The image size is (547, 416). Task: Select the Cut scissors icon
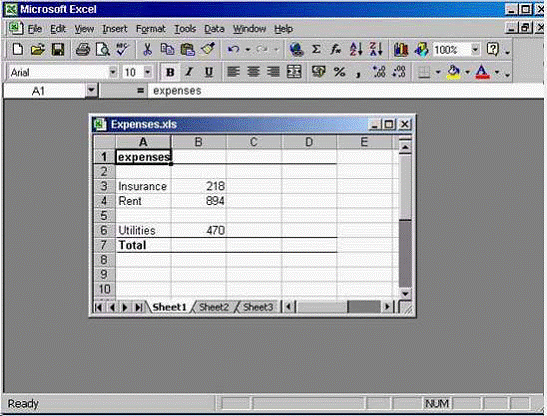click(148, 50)
